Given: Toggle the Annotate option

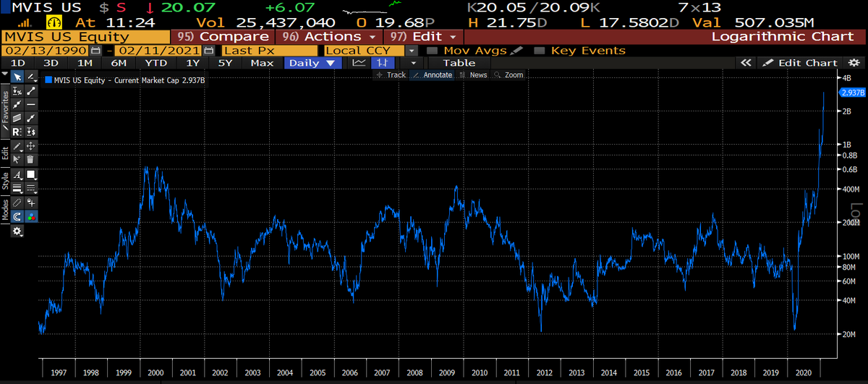Looking at the screenshot, I should coord(433,75).
